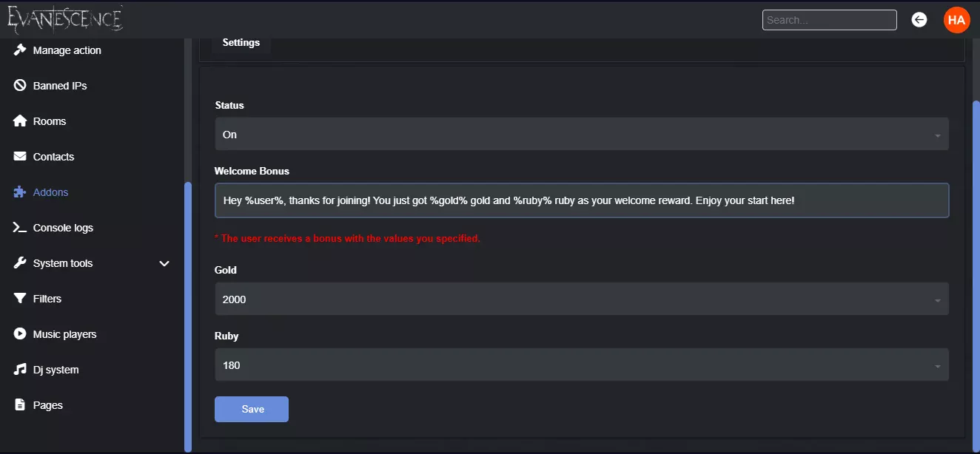
Task: Click the Music players play icon
Action: click(x=20, y=334)
